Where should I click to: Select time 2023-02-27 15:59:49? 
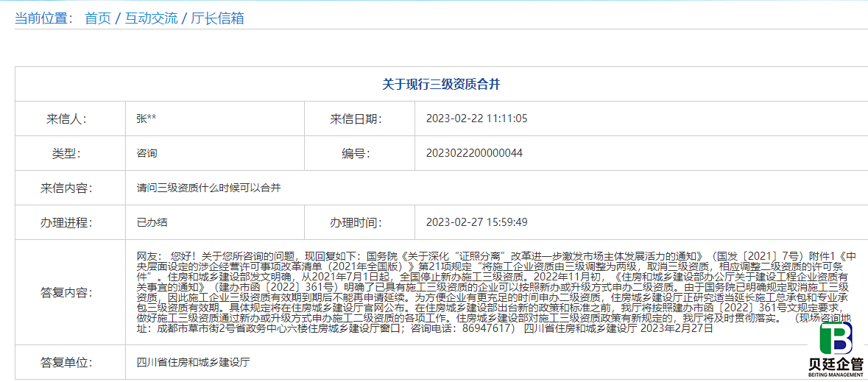(476, 222)
